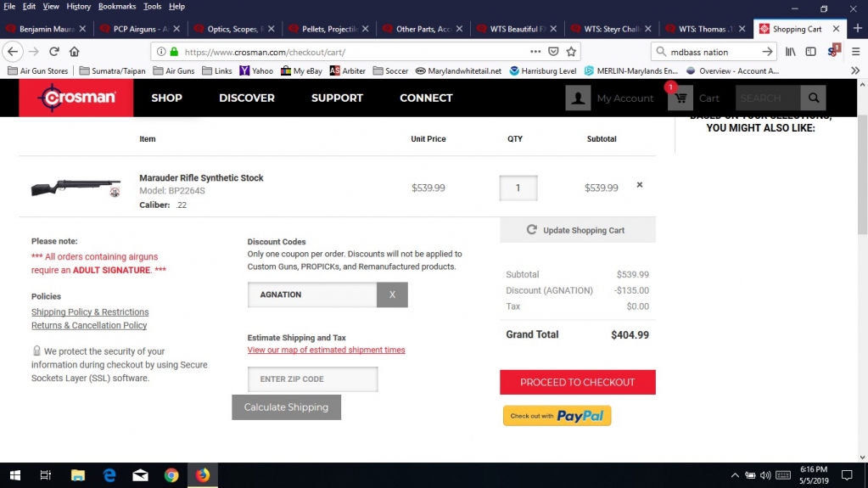The image size is (868, 488).
Task: Open SUPPORT navigation menu
Action: coord(337,98)
